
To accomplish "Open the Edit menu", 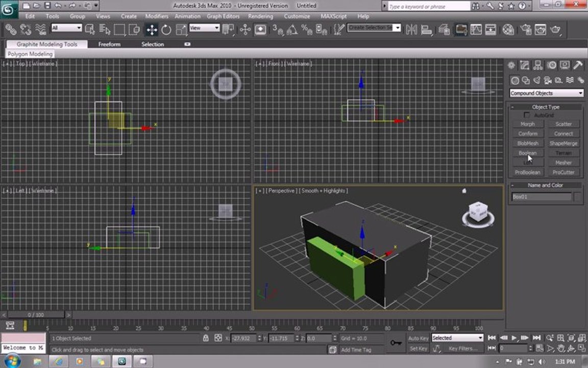I will (30, 16).
